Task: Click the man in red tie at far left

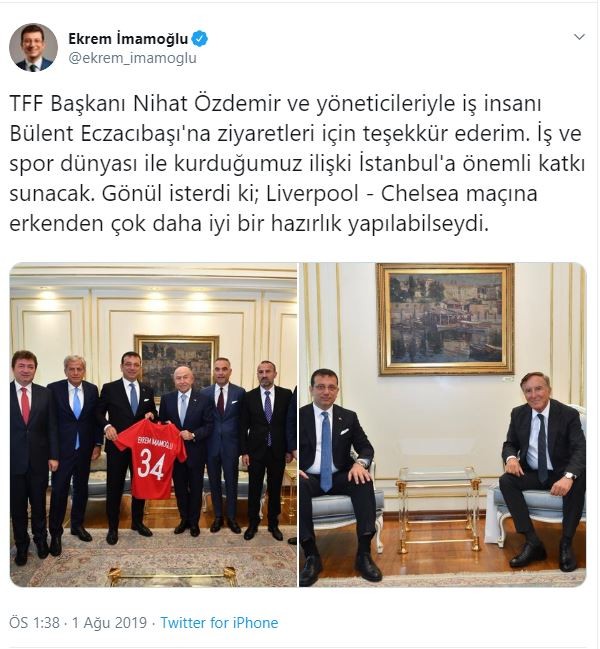Action: click(x=30, y=455)
